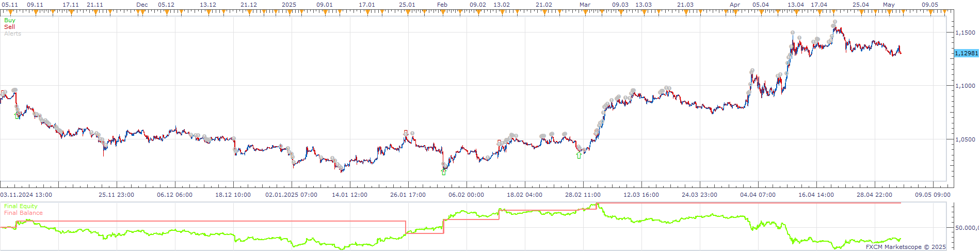Image resolution: width=980 pixels, height=251 pixels.
Task: Click the 02.01.2025 07:00 time label
Action: tap(292, 195)
